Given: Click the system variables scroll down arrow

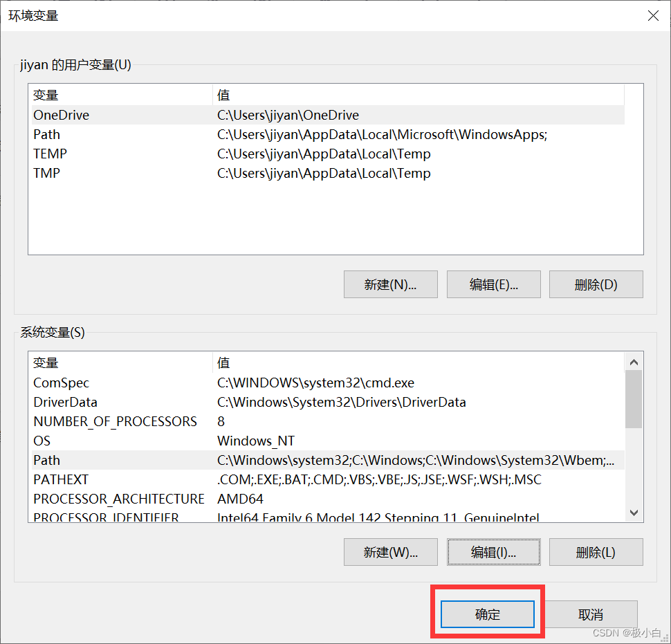Looking at the screenshot, I should 634,512.
